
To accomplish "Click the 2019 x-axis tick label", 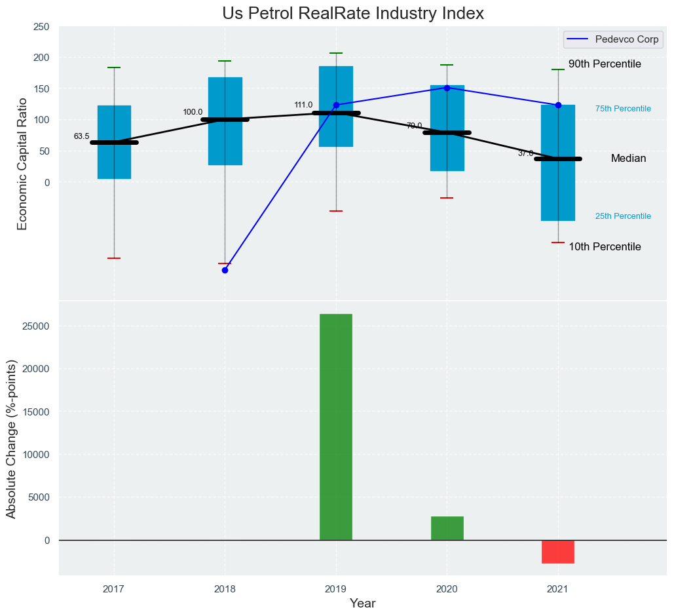I will pos(336,588).
